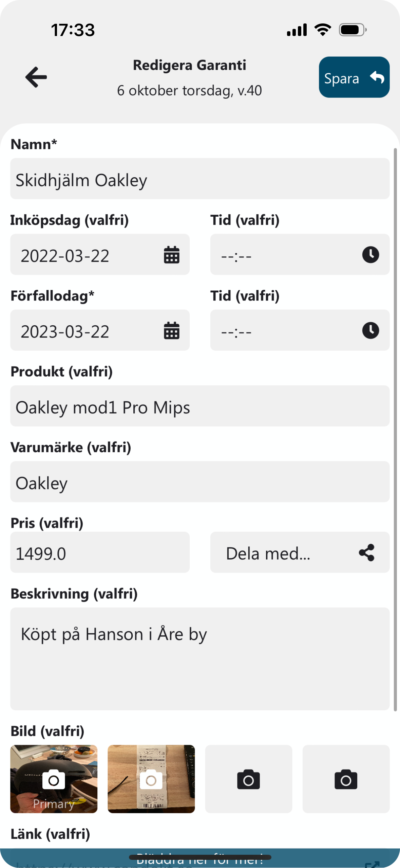This screenshot has height=868, width=400.
Task: Select the Primary helmet photo thumbnail
Action: (x=54, y=779)
